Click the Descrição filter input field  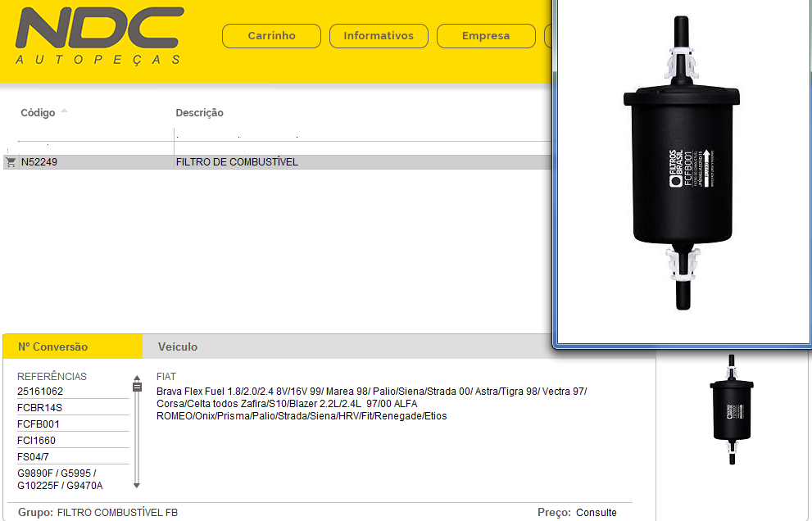point(362,135)
